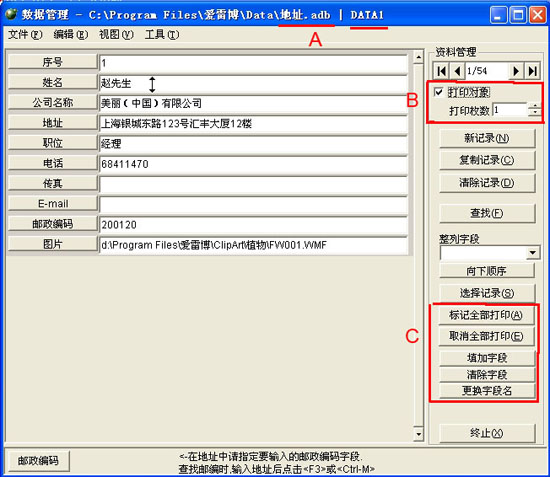Click 清除记录(D) to delete record
The image size is (550, 477).
coord(487,183)
